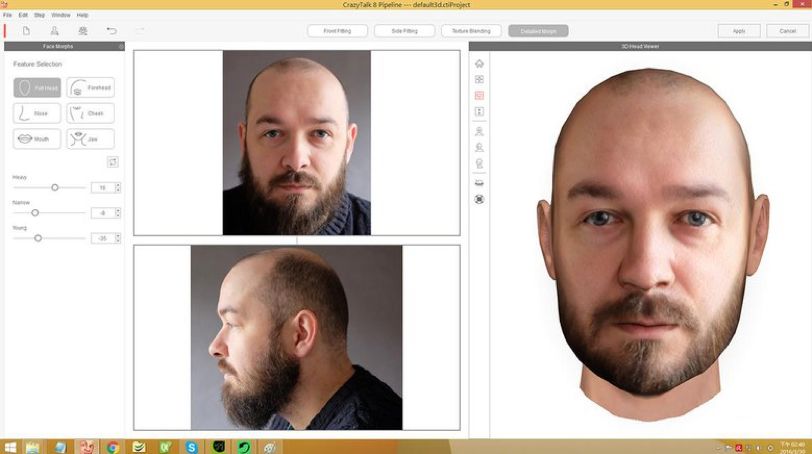Select the Mouth feature option
This screenshot has width=812, height=454.
coord(37,139)
